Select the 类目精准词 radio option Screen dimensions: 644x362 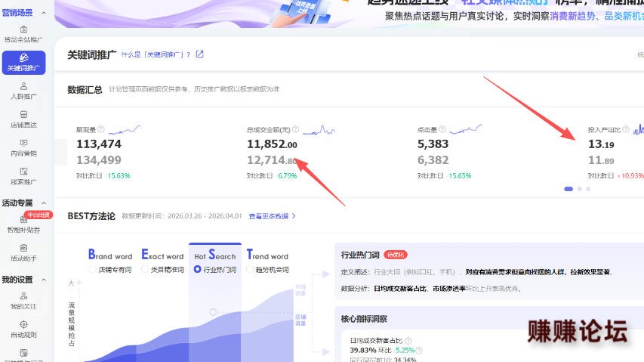tap(145, 269)
